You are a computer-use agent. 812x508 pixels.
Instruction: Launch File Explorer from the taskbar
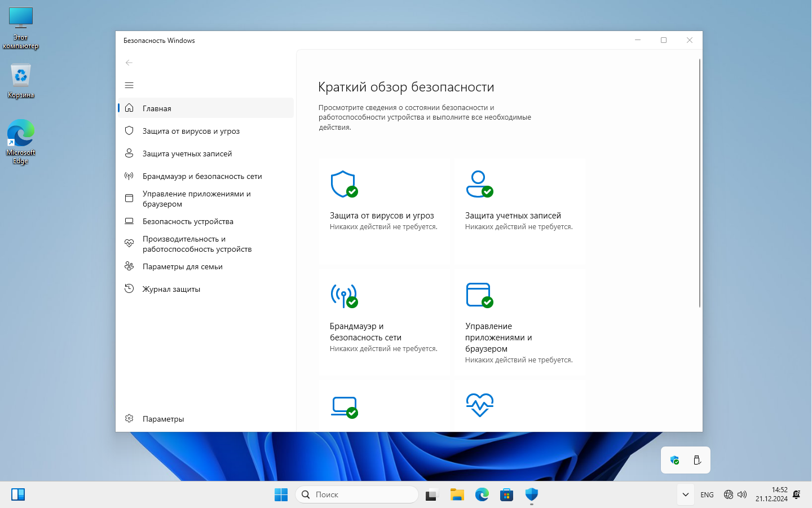(457, 494)
